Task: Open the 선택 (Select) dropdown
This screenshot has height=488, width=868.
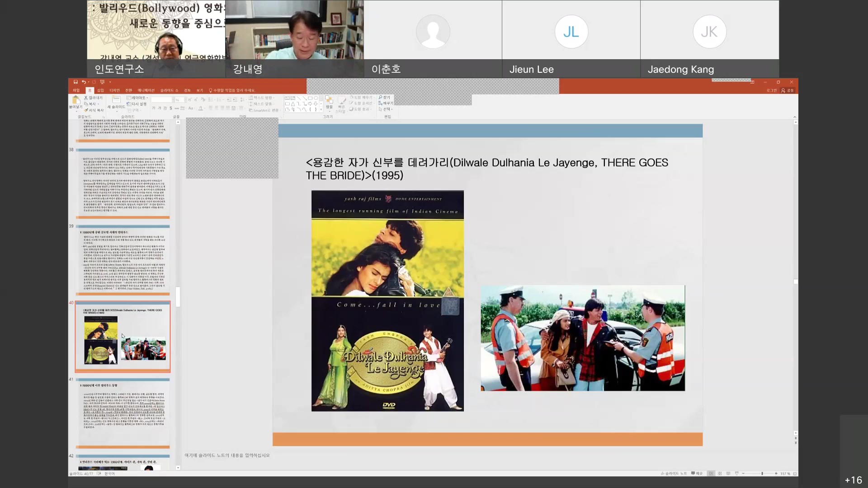Action: tap(386, 109)
